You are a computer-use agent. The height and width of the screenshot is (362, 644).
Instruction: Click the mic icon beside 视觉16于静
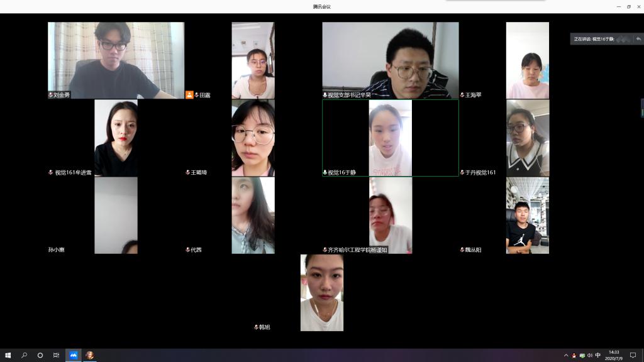click(x=325, y=172)
